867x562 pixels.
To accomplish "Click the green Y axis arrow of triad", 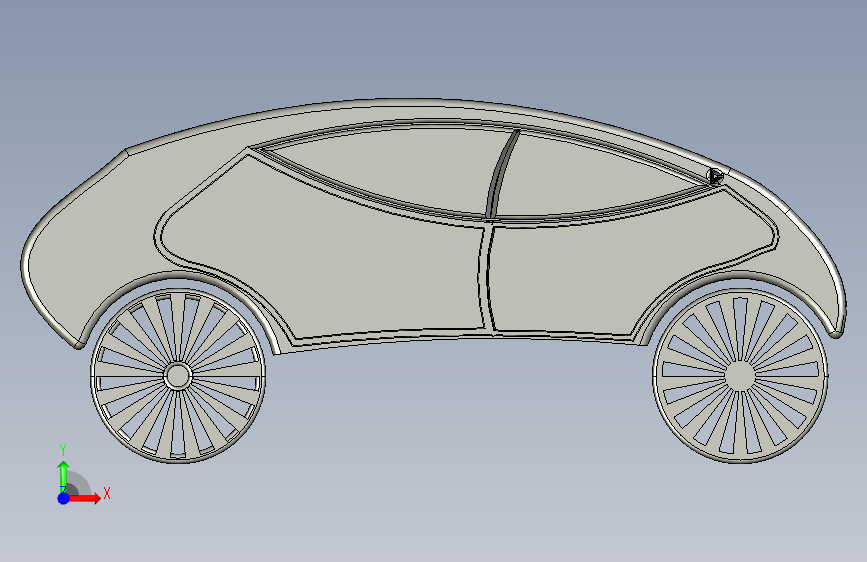I will click(x=64, y=476).
